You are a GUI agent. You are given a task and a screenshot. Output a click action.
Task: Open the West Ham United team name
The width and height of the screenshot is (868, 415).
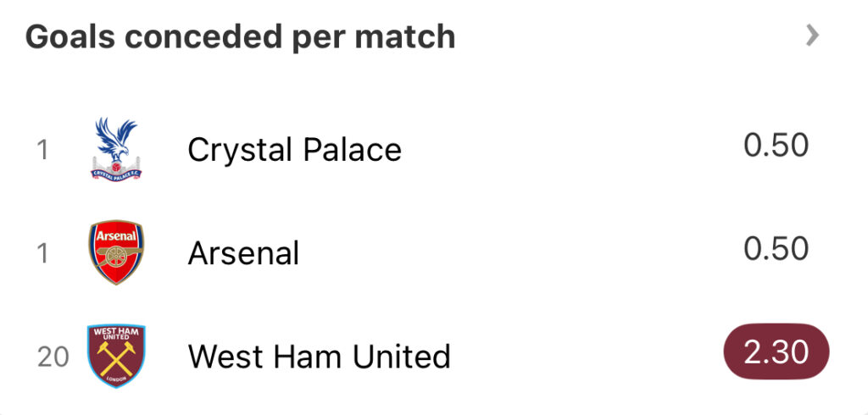319,357
